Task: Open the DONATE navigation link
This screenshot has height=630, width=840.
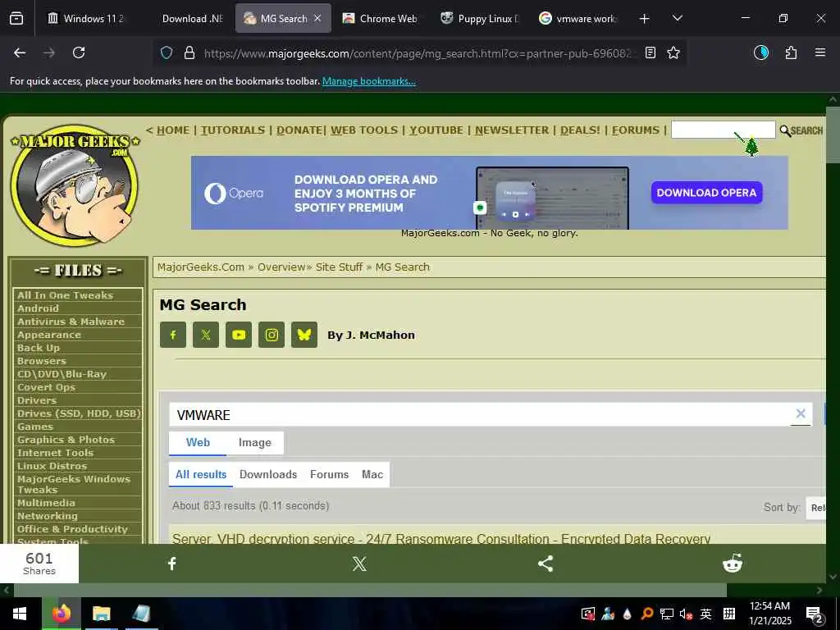Action: pyautogui.click(x=299, y=130)
